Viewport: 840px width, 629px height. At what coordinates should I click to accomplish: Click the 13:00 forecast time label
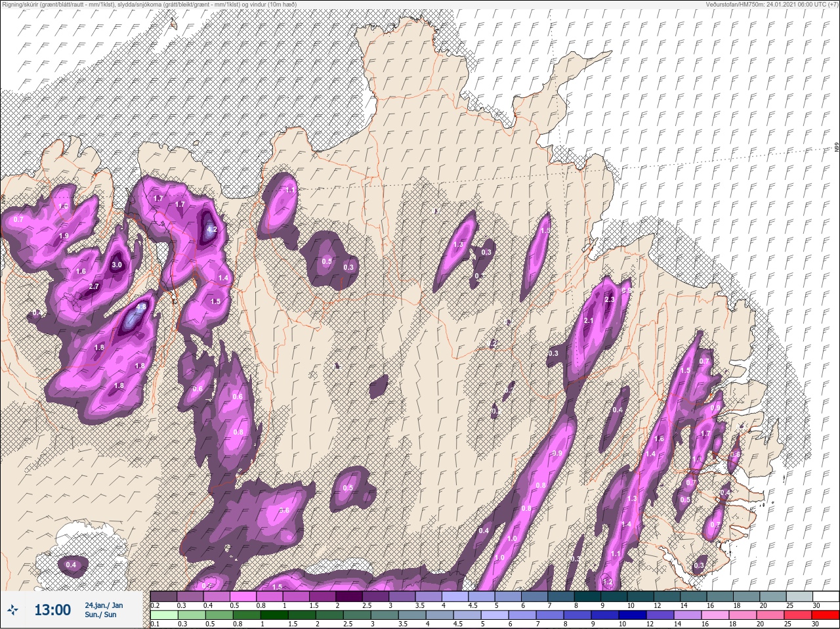click(52, 610)
